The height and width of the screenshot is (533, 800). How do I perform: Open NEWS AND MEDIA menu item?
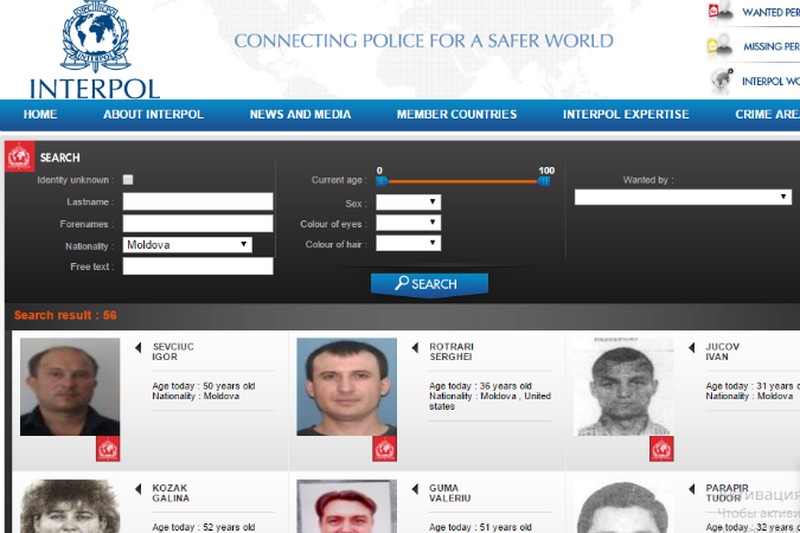click(x=300, y=114)
